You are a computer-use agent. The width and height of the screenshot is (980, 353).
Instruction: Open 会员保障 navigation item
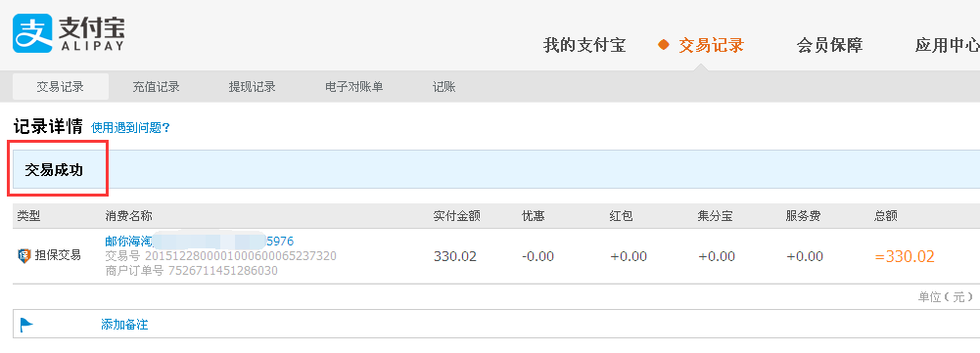click(829, 46)
